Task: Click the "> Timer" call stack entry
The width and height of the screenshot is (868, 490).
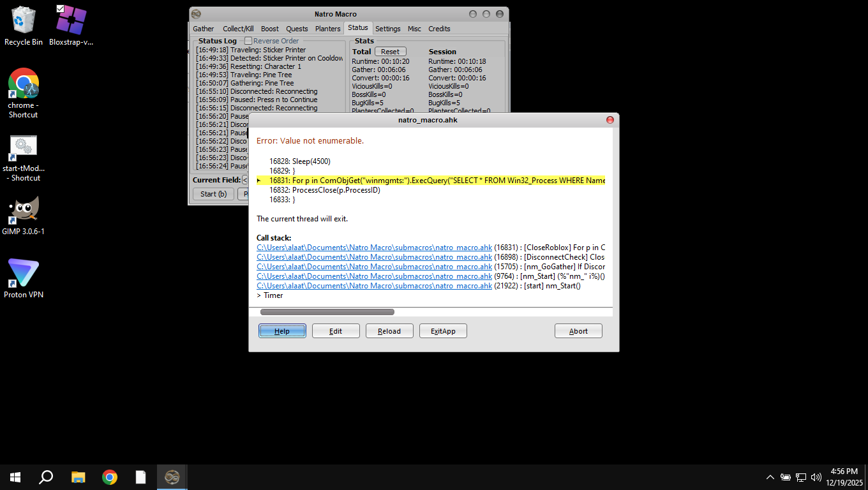Action: click(x=270, y=295)
